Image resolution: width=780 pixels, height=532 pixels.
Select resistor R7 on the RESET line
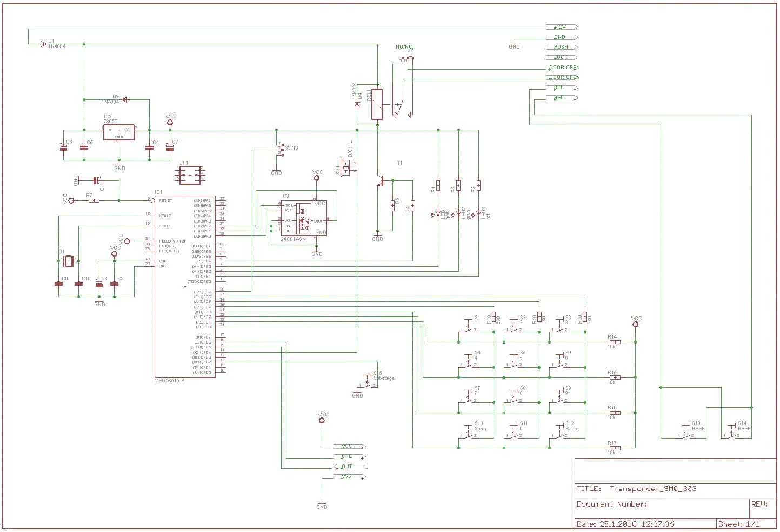pyautogui.click(x=95, y=200)
